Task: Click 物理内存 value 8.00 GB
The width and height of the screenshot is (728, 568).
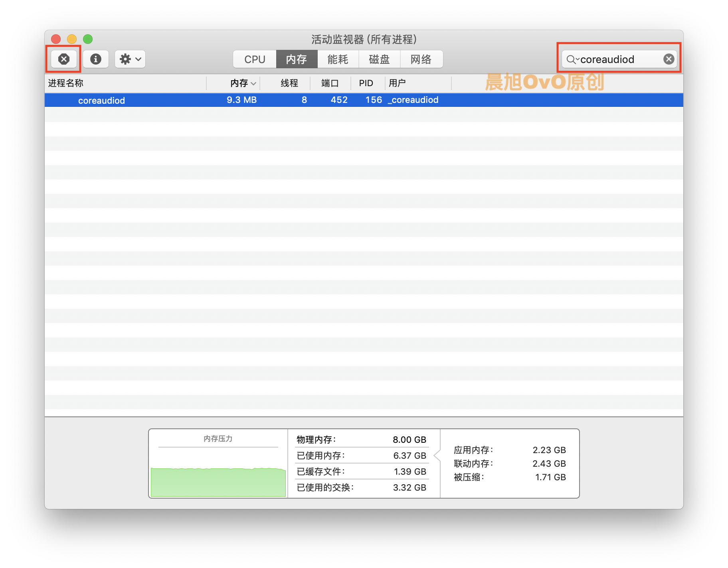Action: 409,440
